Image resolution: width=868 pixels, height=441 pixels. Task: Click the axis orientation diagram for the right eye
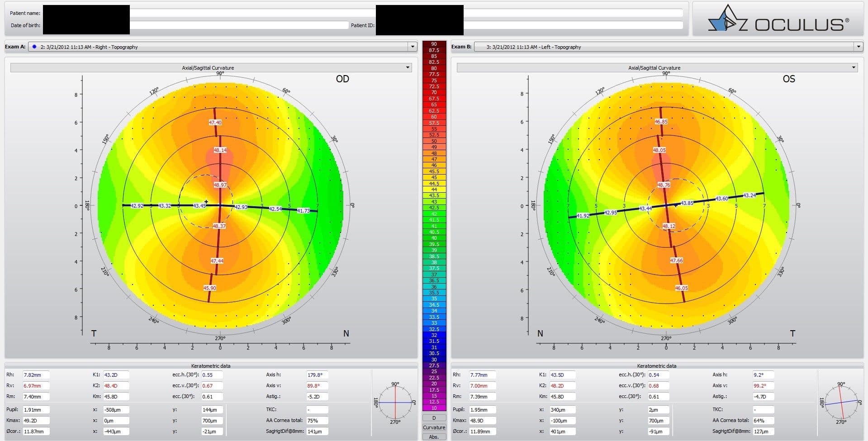pos(395,403)
